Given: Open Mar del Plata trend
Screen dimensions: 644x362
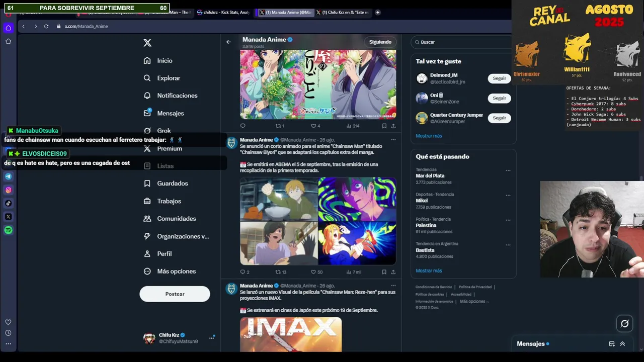Looking at the screenshot, I should point(430,176).
